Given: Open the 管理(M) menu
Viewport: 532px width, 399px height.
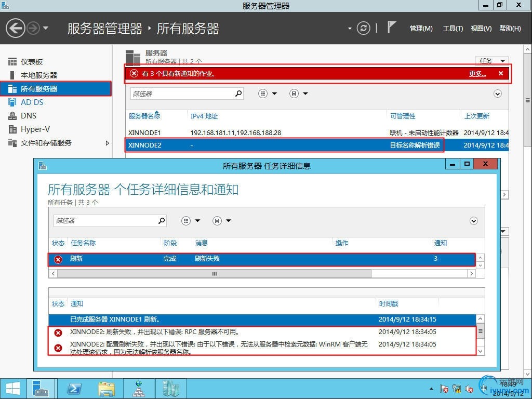Looking at the screenshot, I should pos(421,29).
